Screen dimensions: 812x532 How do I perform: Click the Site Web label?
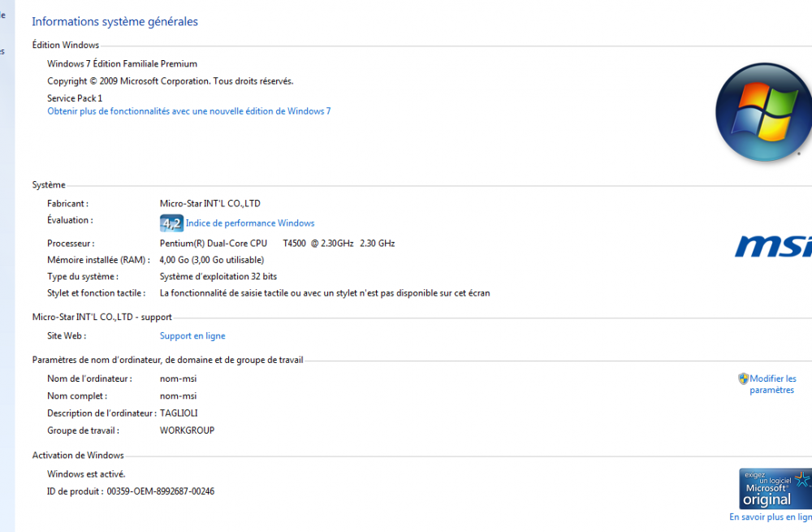point(67,335)
